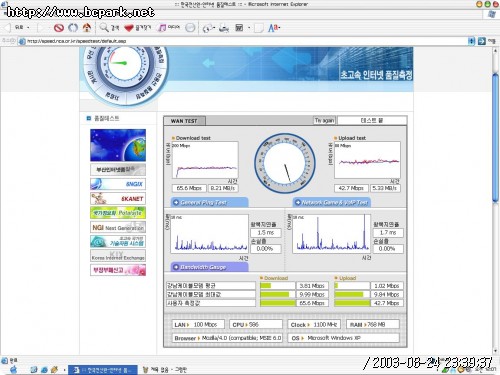Switch to the active Internet Explorer taskbar button

103,369
